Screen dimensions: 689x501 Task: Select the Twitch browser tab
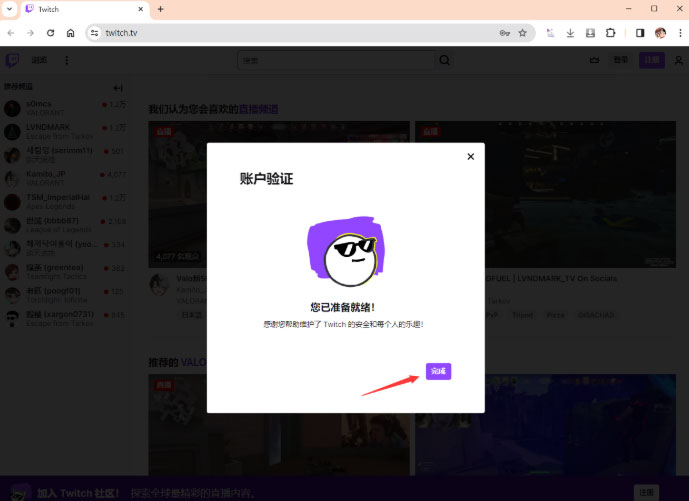click(x=83, y=9)
